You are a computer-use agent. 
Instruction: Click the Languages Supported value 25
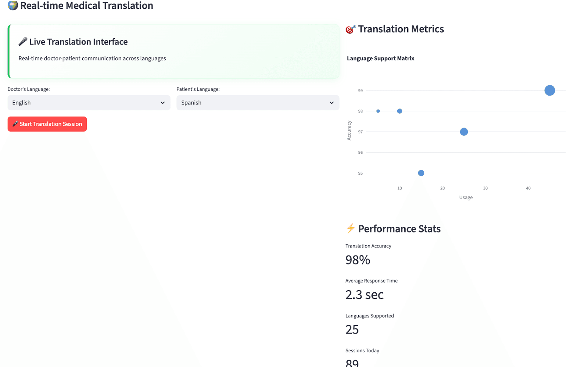[352, 329]
